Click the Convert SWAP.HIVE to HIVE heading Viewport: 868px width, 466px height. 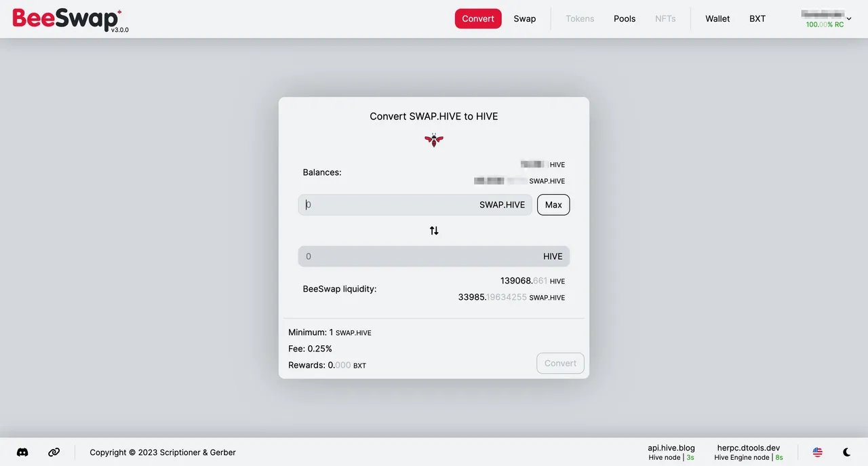(x=434, y=117)
